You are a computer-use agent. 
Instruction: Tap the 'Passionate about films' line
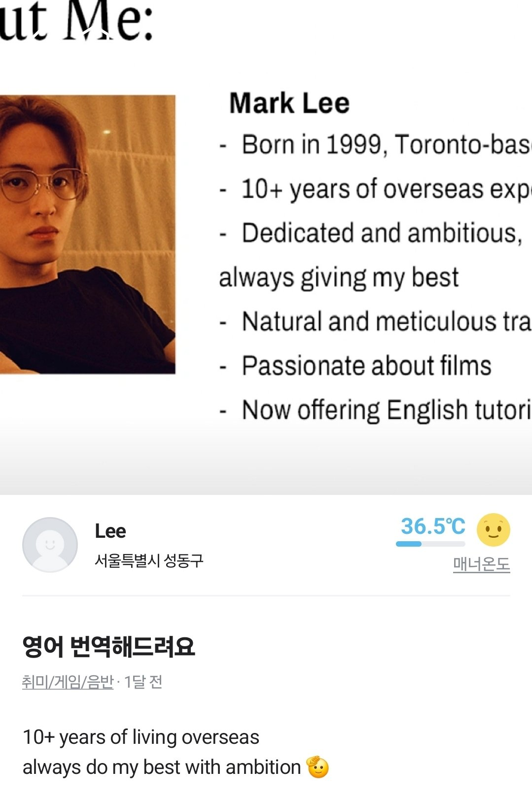(x=366, y=366)
